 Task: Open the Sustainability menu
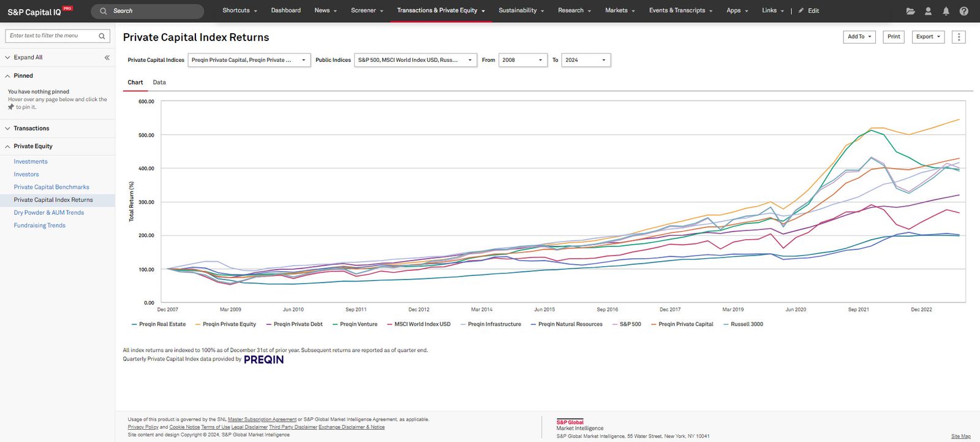click(x=521, y=10)
